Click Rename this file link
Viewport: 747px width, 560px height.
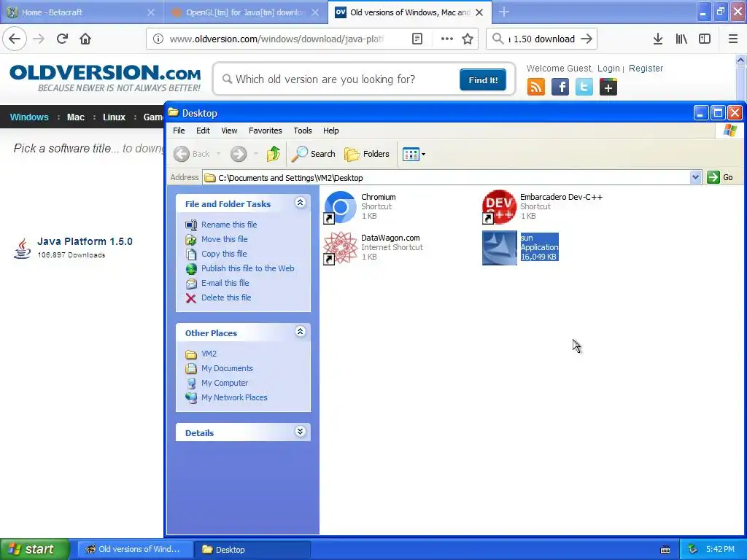(228, 225)
